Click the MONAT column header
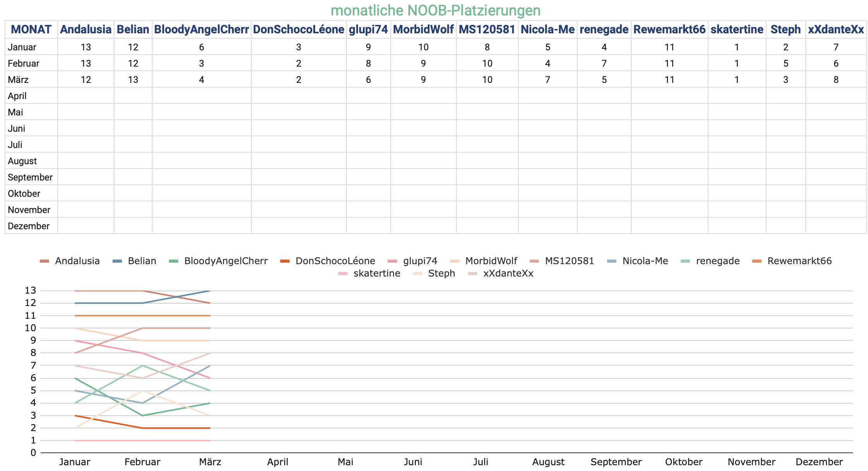The width and height of the screenshot is (868, 471). (31, 29)
